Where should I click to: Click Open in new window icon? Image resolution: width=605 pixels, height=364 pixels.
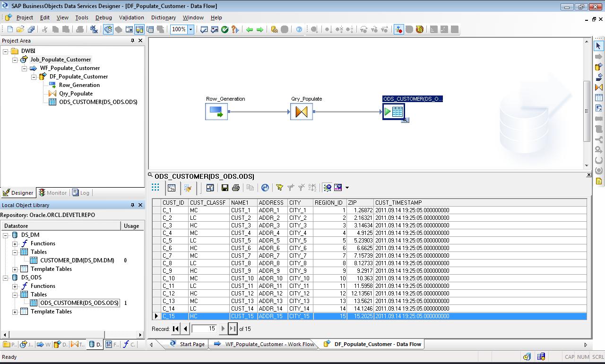coord(210,188)
